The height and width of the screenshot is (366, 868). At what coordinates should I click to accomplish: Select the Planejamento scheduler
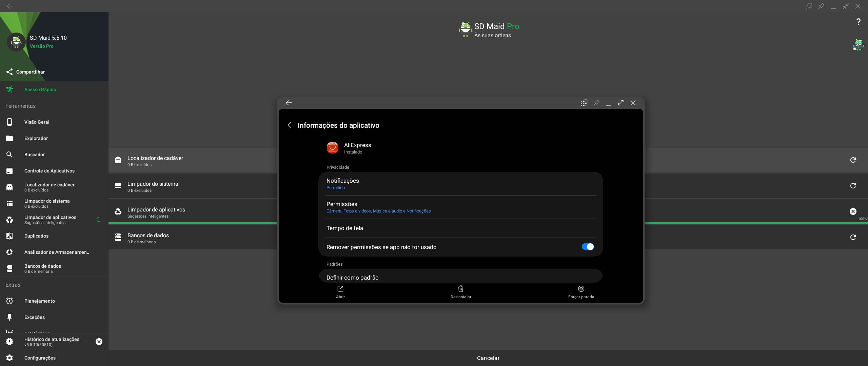[x=39, y=301]
